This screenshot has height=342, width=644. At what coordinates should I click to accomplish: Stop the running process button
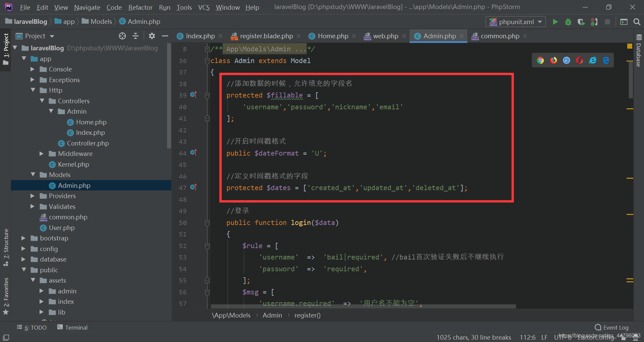[607, 22]
